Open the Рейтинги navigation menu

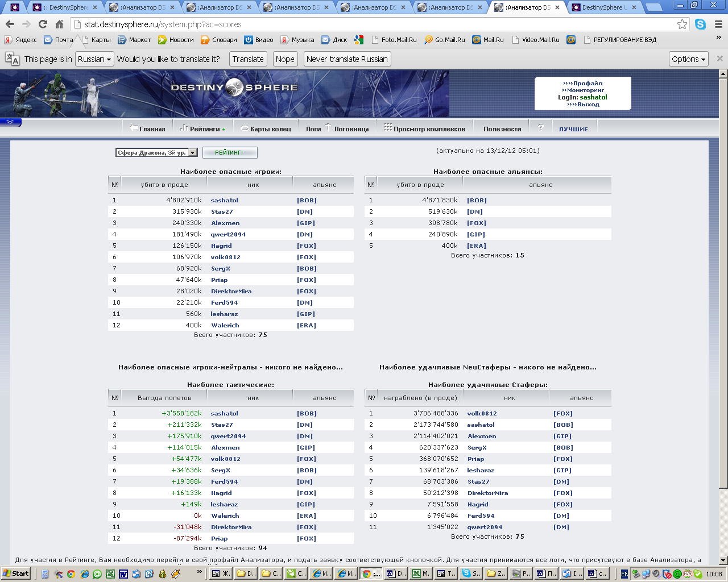[204, 129]
